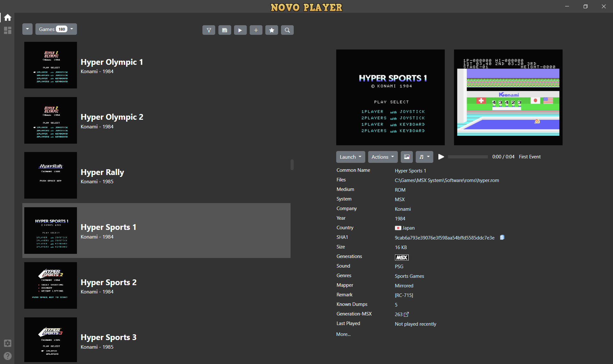Copy SHA1 hash with clipboard icon
Screen dimensions: 613x364
pos(502,237)
